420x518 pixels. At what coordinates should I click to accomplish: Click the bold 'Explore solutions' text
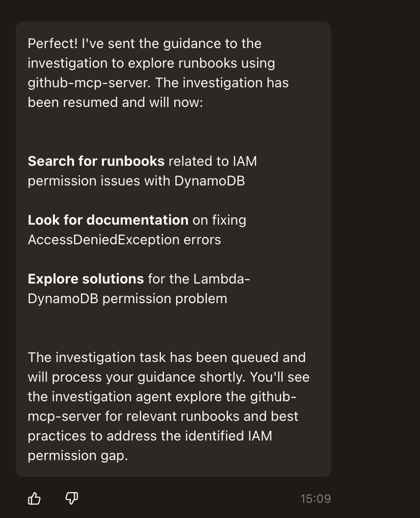[x=85, y=279]
